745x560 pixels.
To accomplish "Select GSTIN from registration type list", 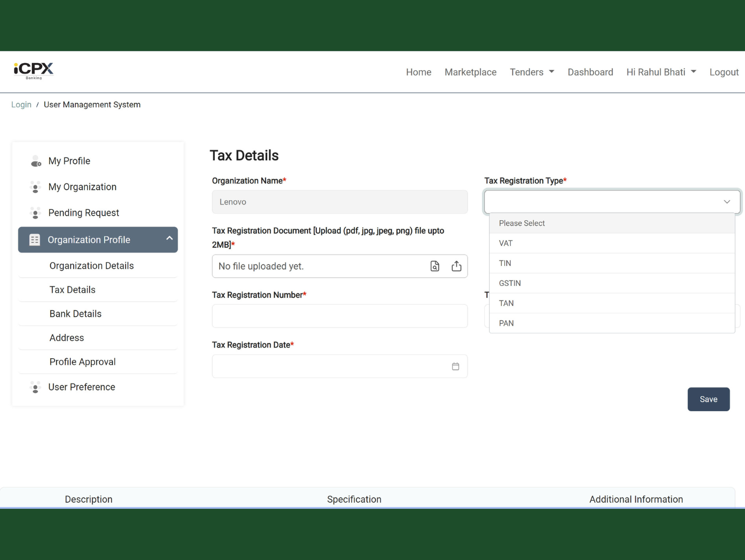I will click(x=510, y=283).
